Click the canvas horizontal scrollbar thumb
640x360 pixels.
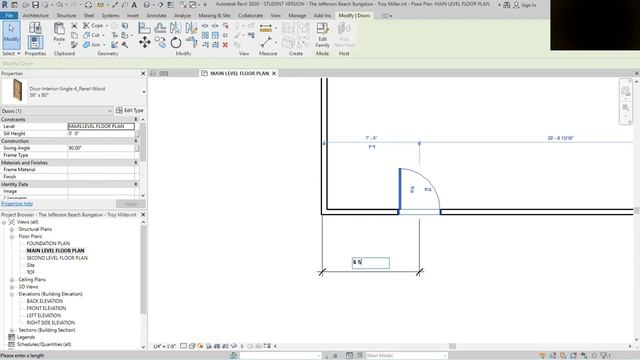tap(452, 346)
